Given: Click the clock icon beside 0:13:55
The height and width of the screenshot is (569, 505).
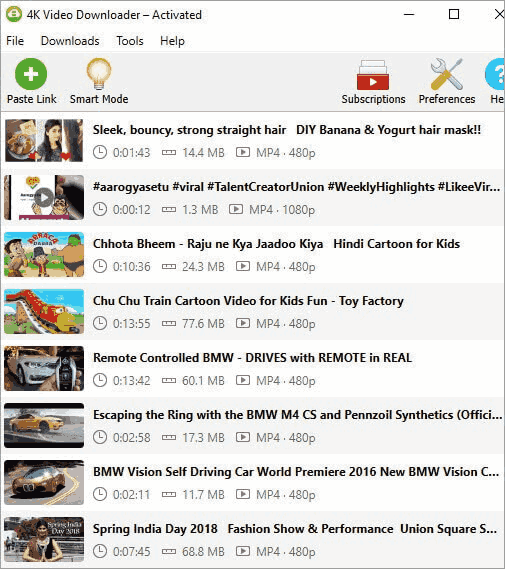Looking at the screenshot, I should coord(100,323).
